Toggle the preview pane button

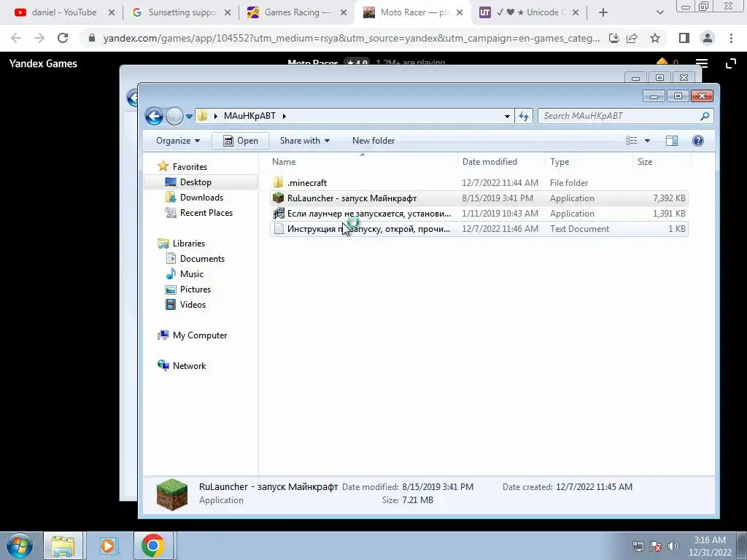click(x=672, y=141)
